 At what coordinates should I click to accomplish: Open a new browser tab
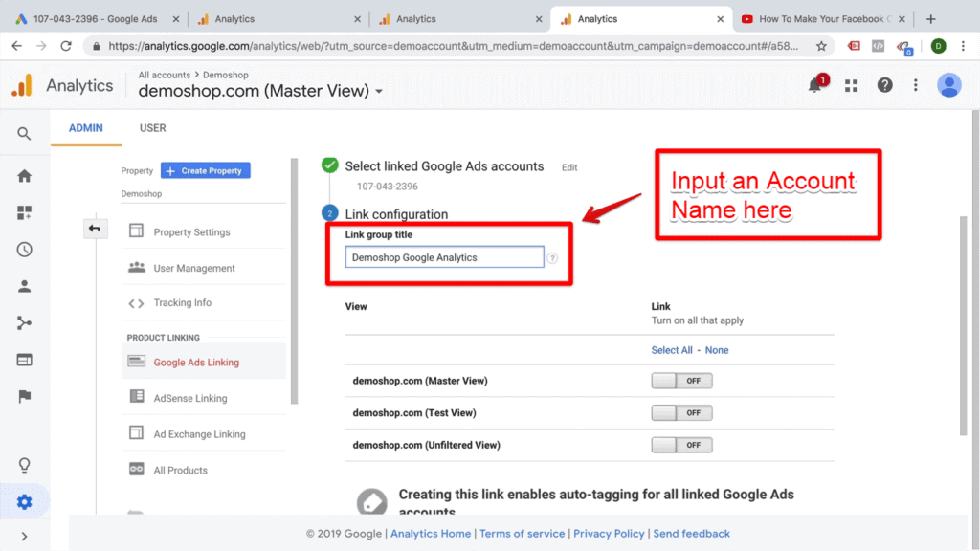click(x=930, y=19)
